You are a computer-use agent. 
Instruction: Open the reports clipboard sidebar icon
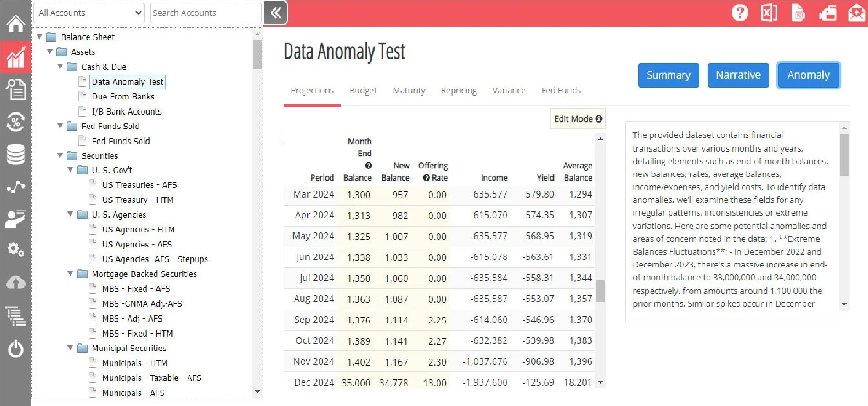click(16, 89)
